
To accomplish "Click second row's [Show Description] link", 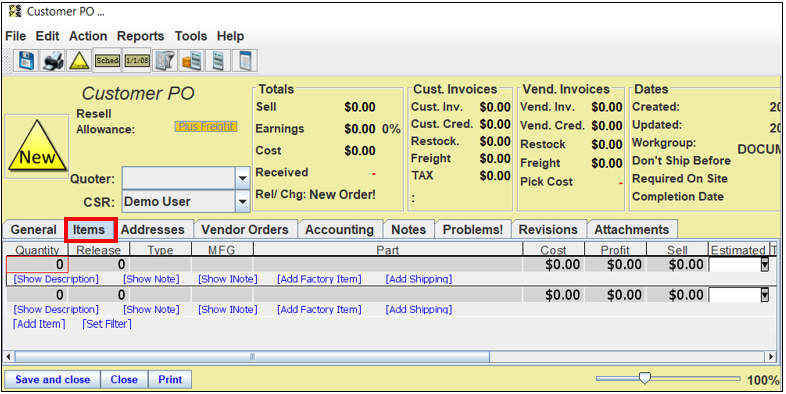I will click(56, 310).
